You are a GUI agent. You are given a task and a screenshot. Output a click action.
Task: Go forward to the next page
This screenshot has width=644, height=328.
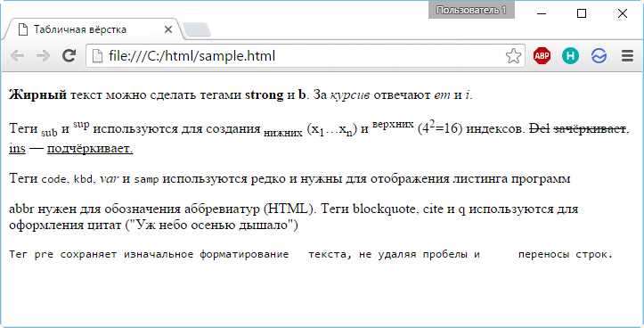(43, 55)
